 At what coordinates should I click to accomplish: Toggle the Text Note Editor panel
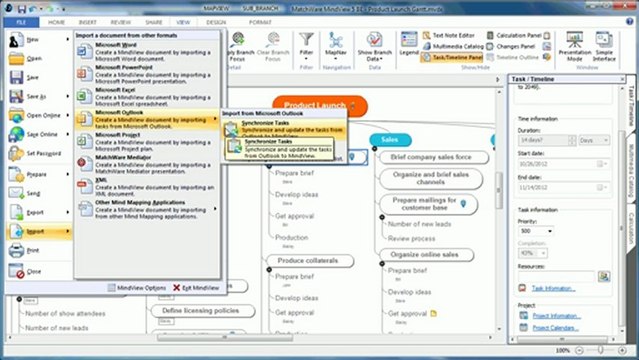(x=449, y=35)
